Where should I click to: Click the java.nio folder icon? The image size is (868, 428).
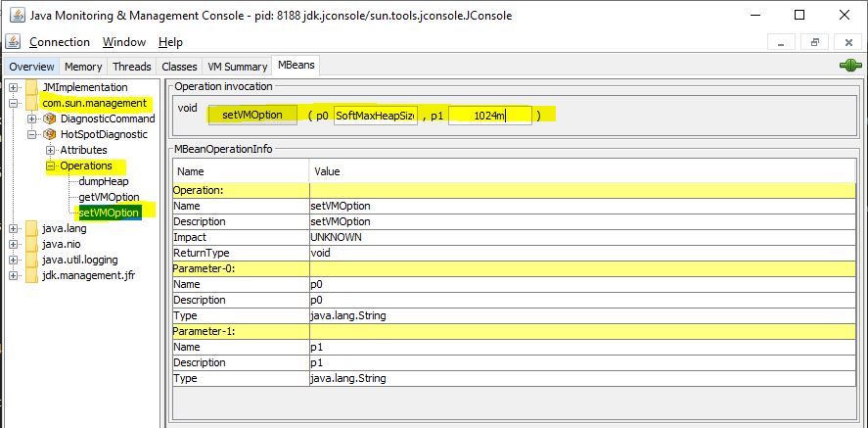tap(31, 244)
